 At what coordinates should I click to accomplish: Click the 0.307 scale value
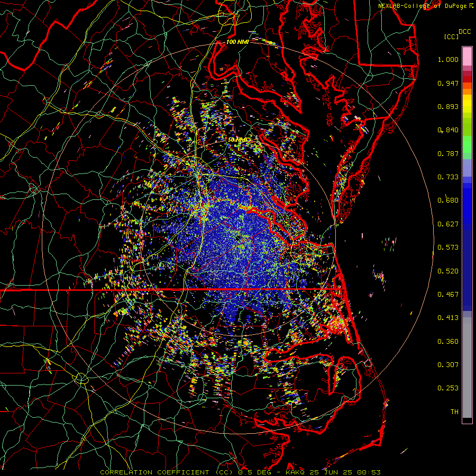pos(448,365)
